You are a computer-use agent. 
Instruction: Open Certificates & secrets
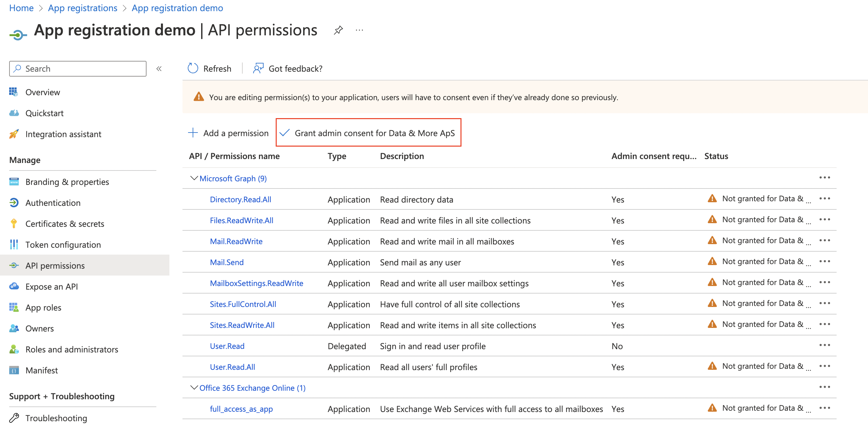tap(65, 224)
